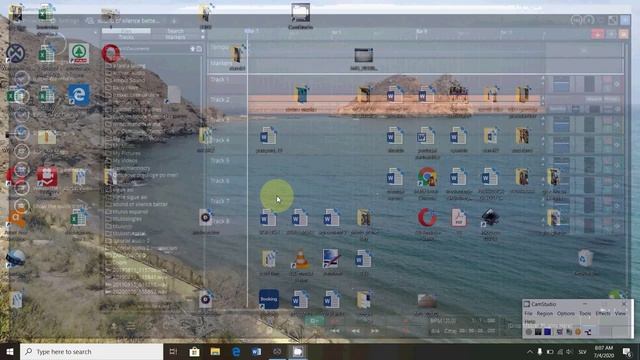Select Track 4 header in timeline

[220, 140]
